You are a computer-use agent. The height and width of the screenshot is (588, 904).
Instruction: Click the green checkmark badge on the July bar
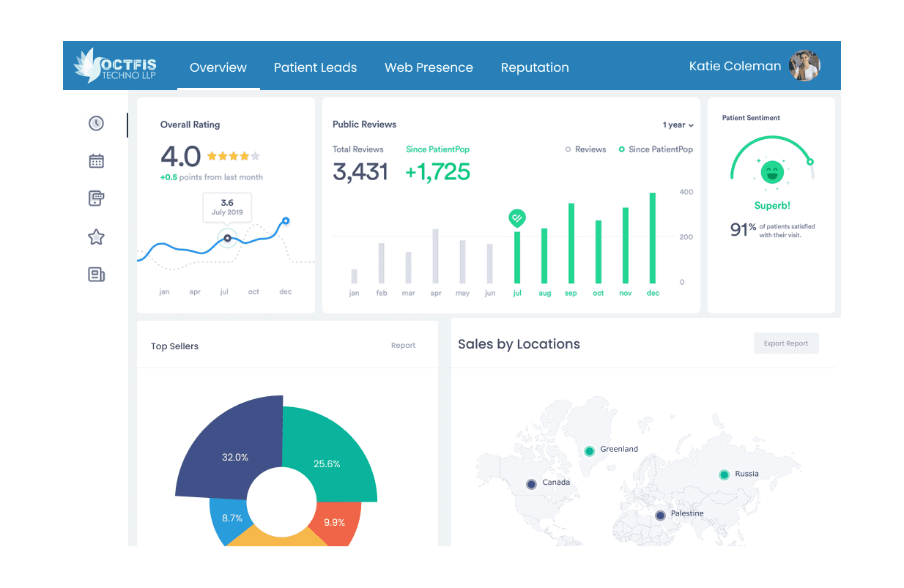[x=517, y=217]
